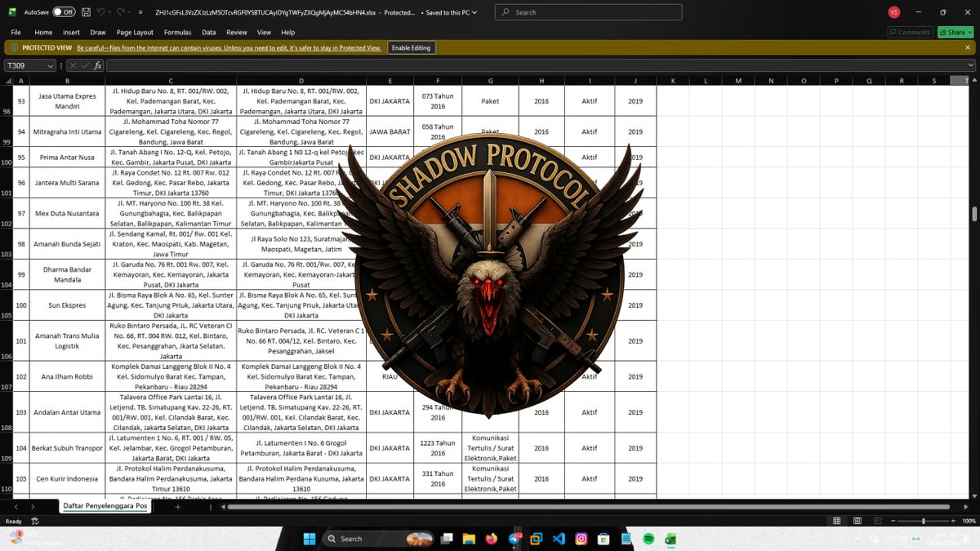980x551 pixels.
Task: Click the New Sheet plus icon
Action: (177, 507)
